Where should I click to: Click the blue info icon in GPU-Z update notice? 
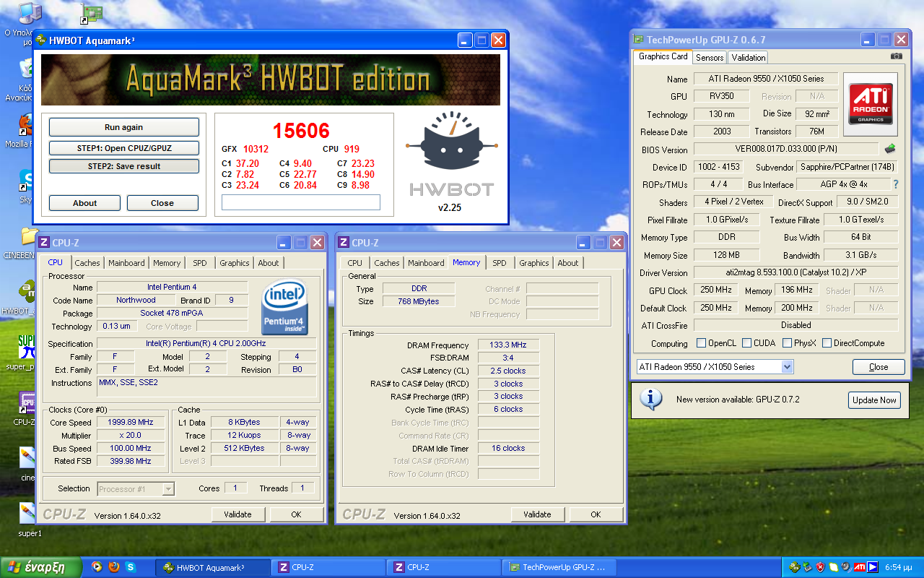[650, 399]
